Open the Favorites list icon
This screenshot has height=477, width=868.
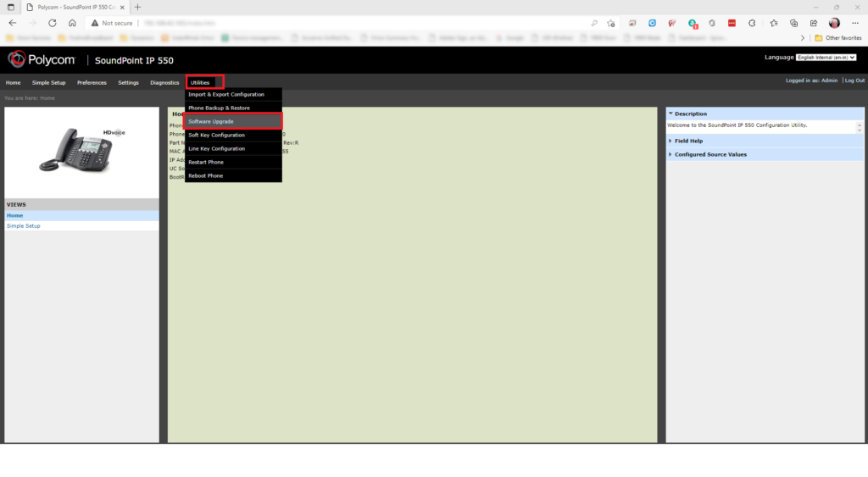(774, 23)
